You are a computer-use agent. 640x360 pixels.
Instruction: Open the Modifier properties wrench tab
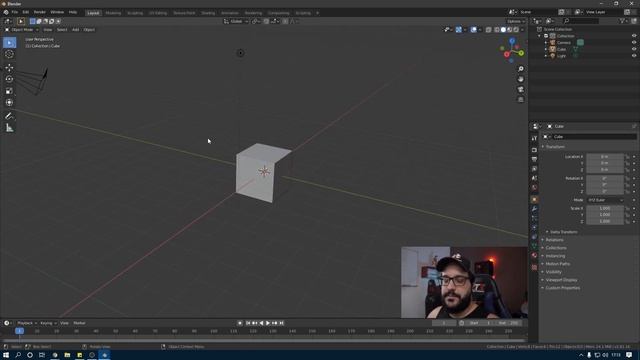(534, 209)
